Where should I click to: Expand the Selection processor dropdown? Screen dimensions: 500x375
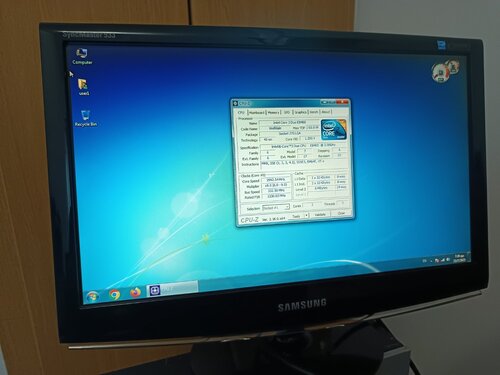[276, 208]
